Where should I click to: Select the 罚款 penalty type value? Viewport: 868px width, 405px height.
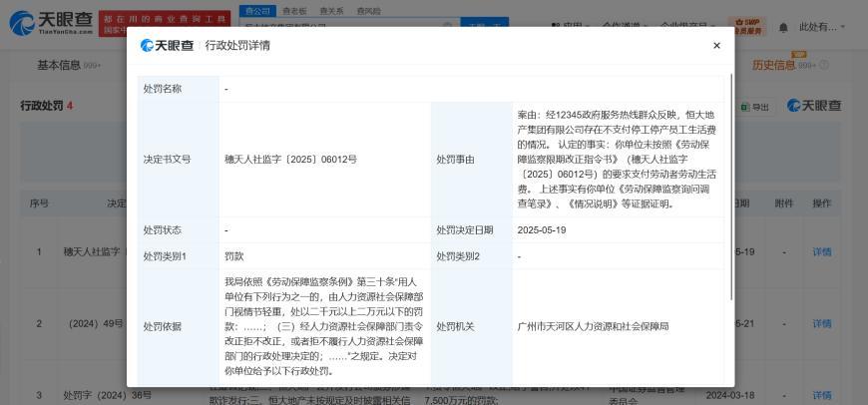point(234,256)
